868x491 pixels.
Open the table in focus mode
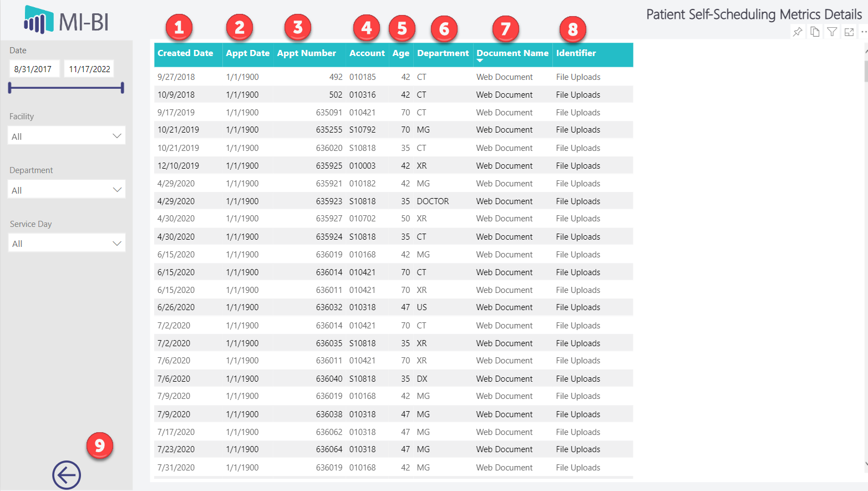coord(849,32)
